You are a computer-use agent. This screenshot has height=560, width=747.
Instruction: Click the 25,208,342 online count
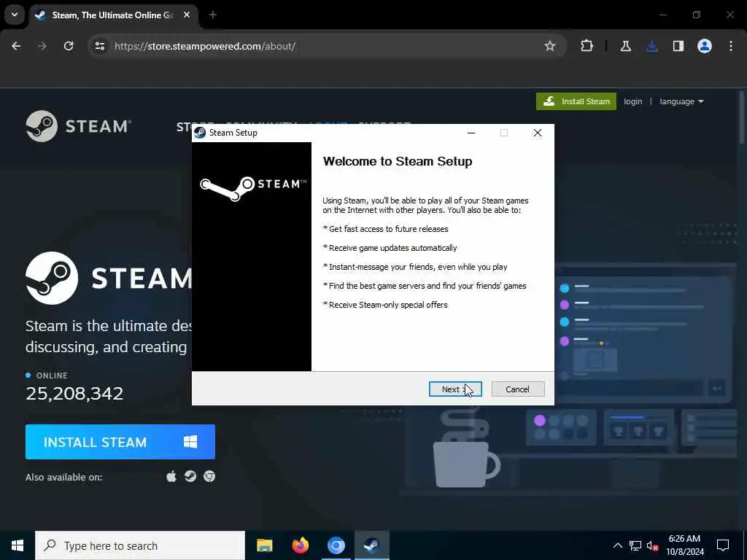74,393
